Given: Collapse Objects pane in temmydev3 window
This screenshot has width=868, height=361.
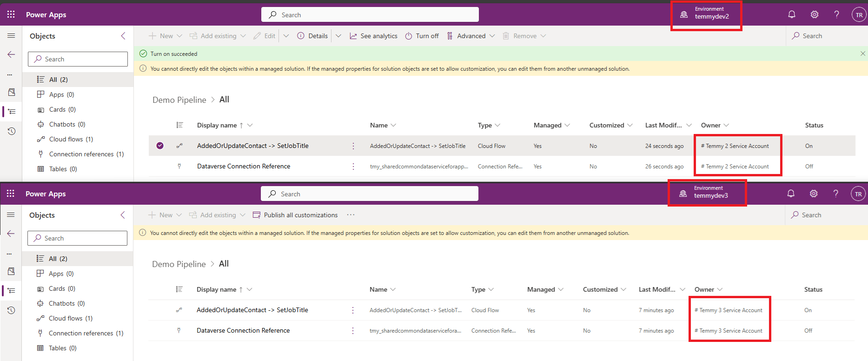Looking at the screenshot, I should pyautogui.click(x=123, y=215).
